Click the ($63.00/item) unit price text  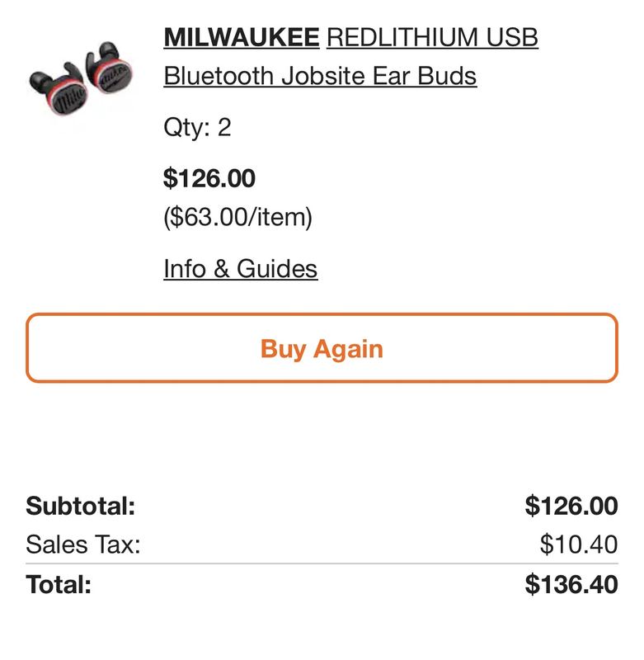237,218
